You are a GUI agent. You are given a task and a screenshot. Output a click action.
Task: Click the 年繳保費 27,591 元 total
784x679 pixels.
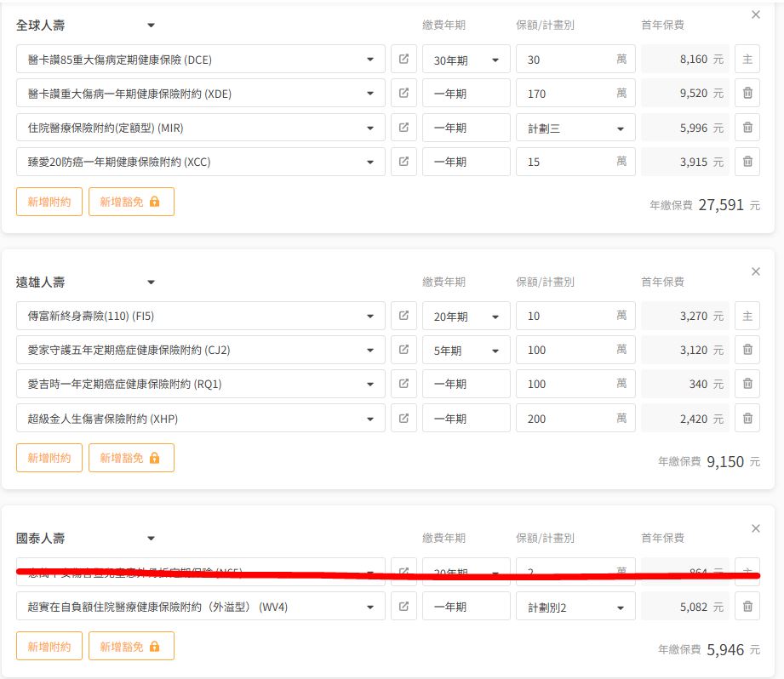(705, 205)
